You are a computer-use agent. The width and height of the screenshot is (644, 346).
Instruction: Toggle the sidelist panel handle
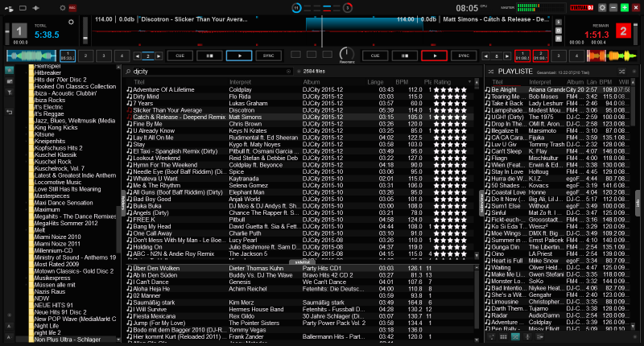[303, 262]
